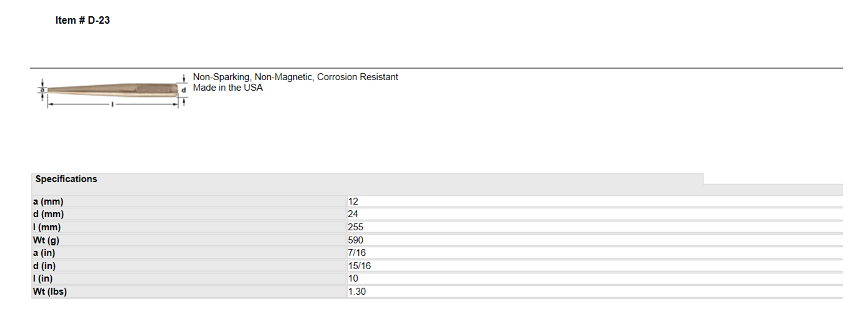Click the a (mm) label cell
868x311 pixels.
pyautogui.click(x=188, y=201)
